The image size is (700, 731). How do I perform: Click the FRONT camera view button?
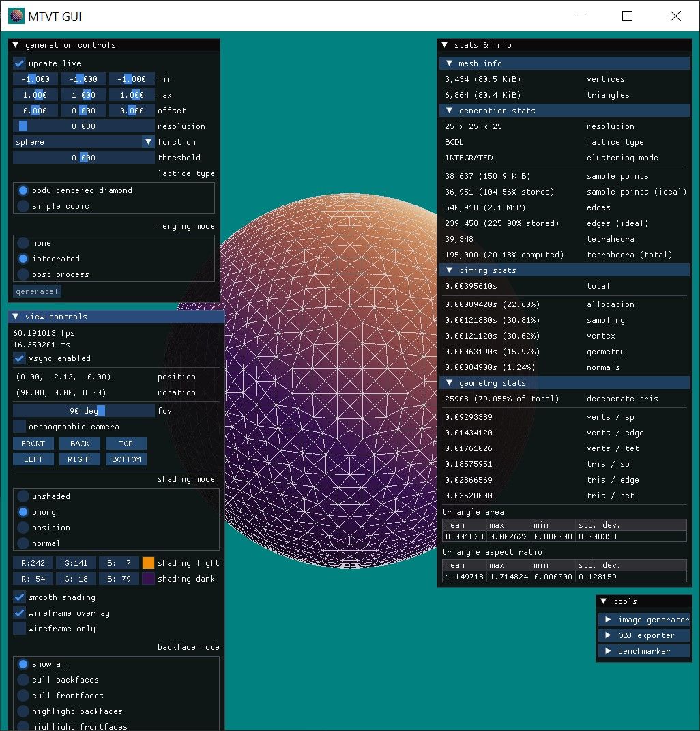[x=33, y=444]
